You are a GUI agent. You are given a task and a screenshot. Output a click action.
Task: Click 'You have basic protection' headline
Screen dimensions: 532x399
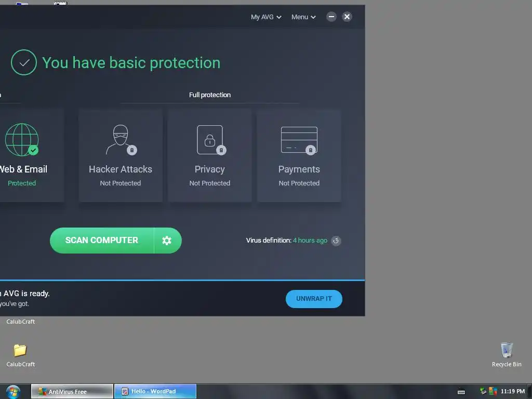tap(131, 63)
